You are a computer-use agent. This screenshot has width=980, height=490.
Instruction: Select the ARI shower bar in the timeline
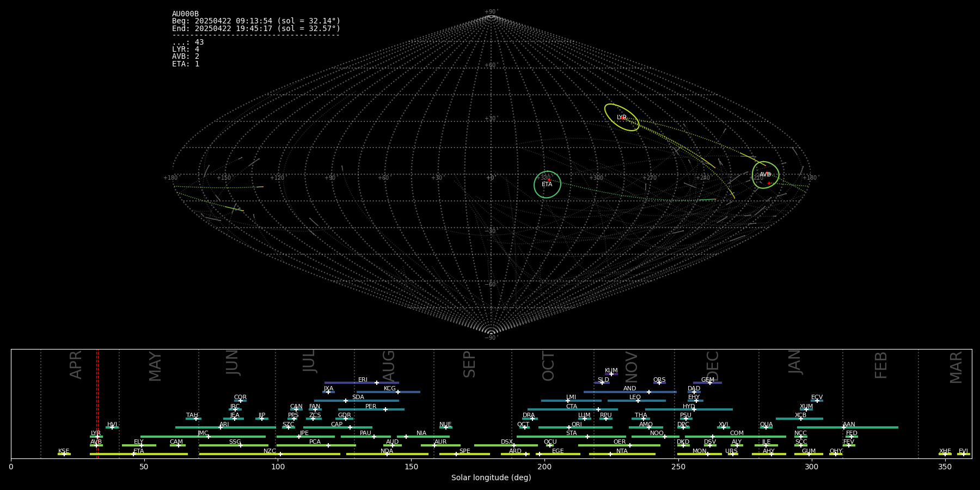225,427
